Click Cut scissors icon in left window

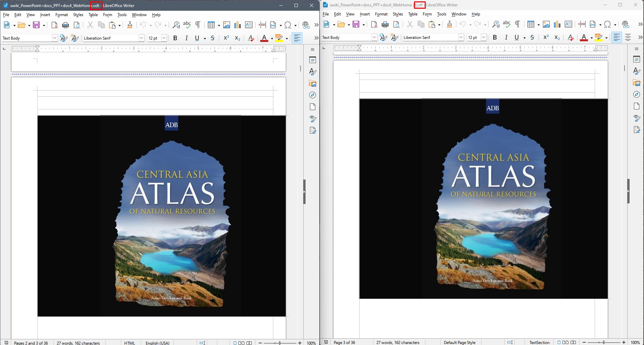pos(90,25)
